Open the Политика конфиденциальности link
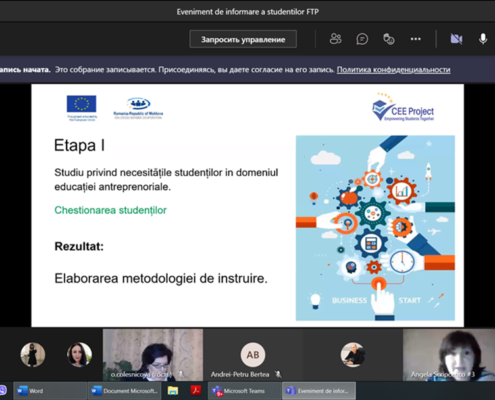This screenshot has width=495, height=400. pyautogui.click(x=393, y=70)
